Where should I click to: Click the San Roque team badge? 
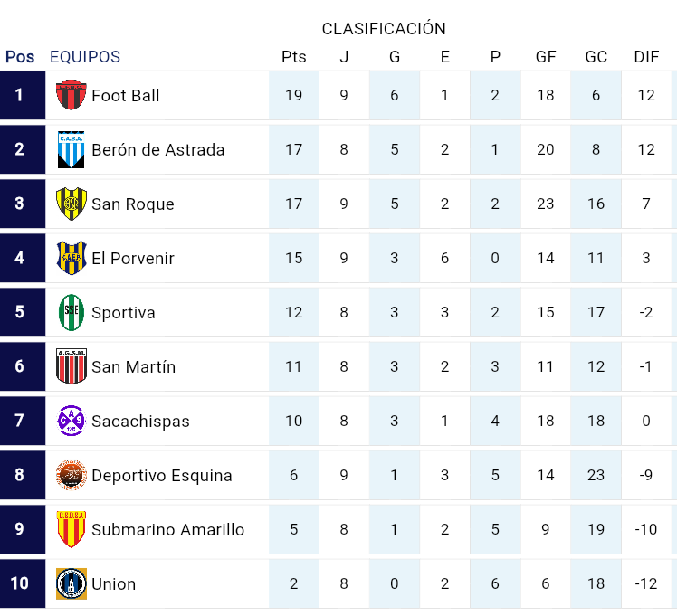[71, 204]
